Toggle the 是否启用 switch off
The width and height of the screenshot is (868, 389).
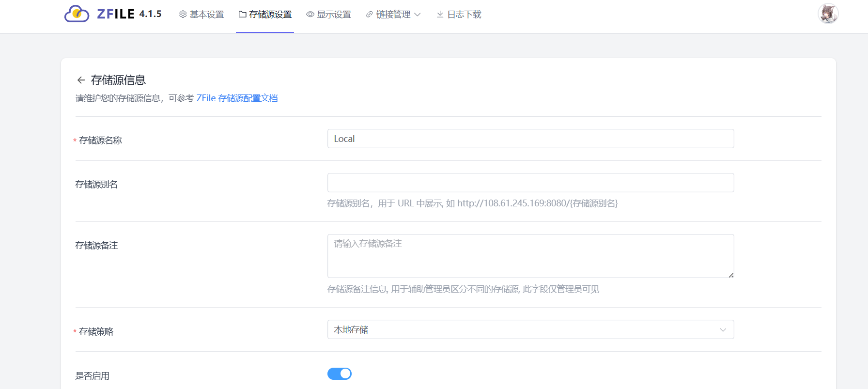coord(340,373)
